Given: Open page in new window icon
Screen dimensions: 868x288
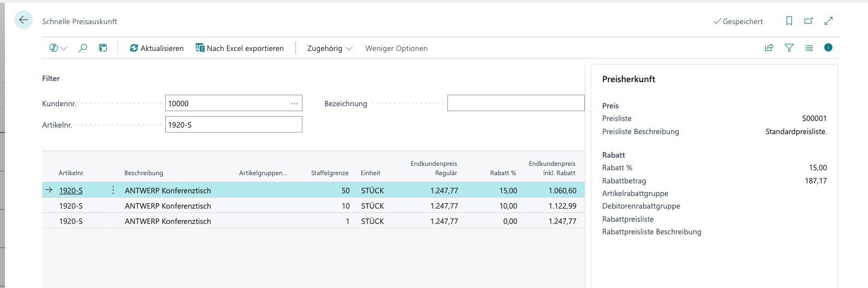Looking at the screenshot, I should (808, 21).
